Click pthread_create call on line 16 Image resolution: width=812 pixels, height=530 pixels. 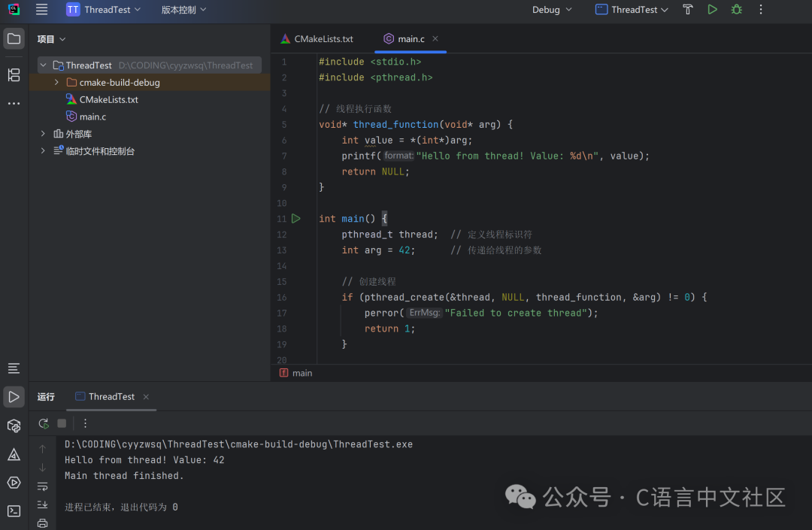[x=404, y=297]
